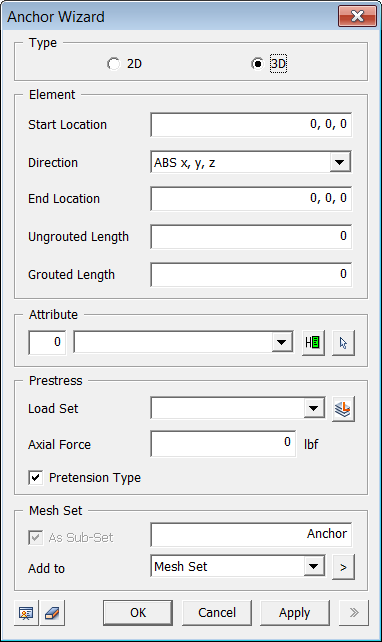Select the 2D type radio button
Screen dimensions: 382x642
click(x=113, y=64)
